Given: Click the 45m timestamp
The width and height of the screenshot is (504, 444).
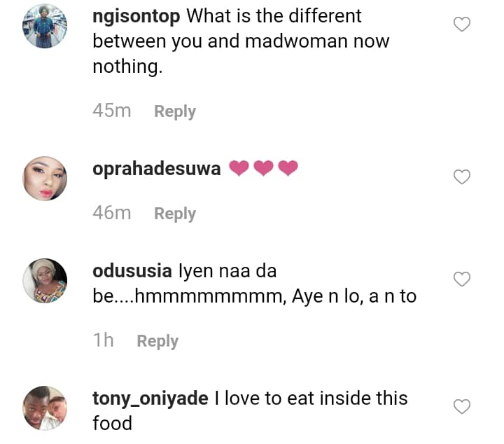Looking at the screenshot, I should click(x=112, y=111).
